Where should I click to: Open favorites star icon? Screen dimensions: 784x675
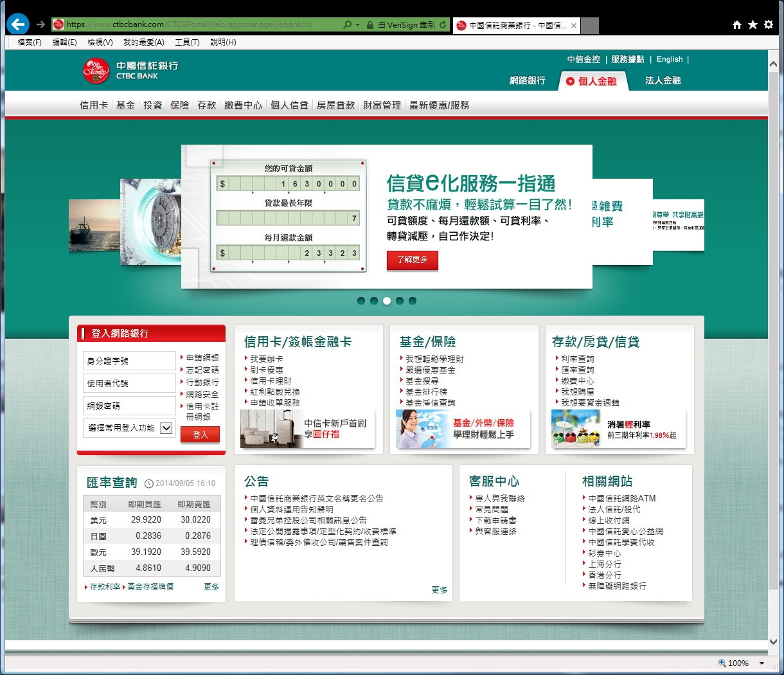point(753,25)
